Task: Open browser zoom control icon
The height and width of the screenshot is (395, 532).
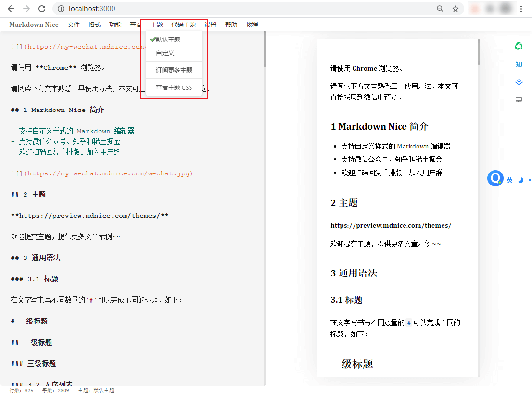Action: [440, 9]
